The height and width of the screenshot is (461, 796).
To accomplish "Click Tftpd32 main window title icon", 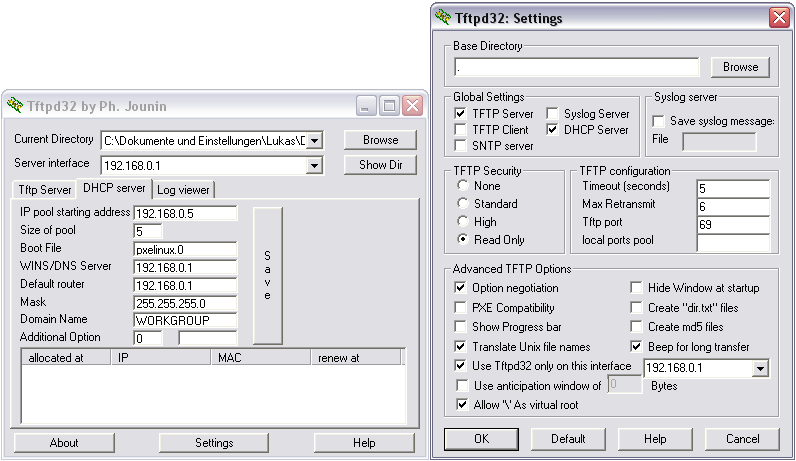I will (15, 106).
